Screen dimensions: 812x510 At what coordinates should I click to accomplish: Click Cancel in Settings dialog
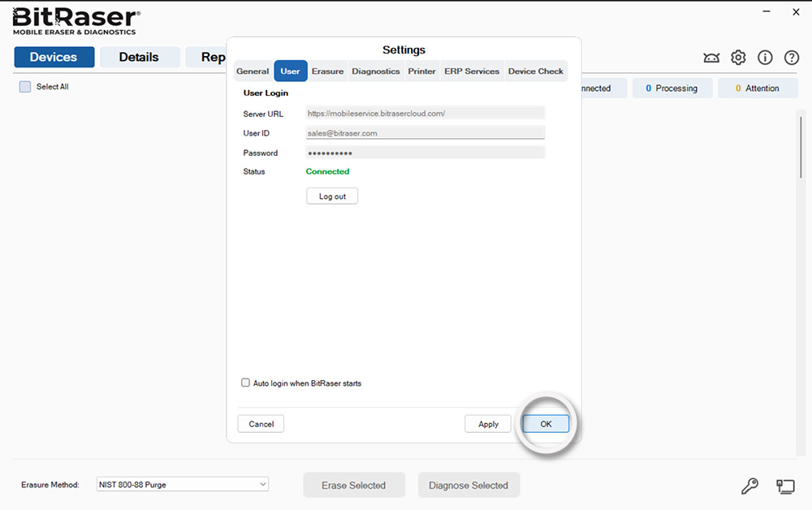pos(261,424)
